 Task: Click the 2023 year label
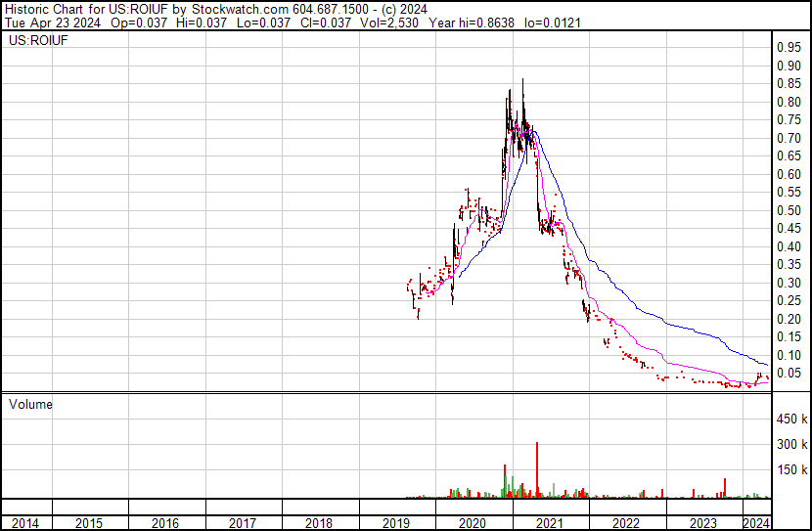[702, 523]
